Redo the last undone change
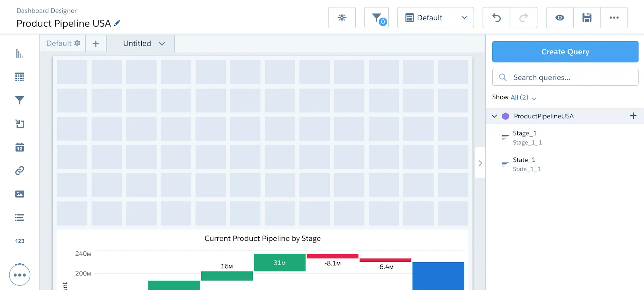 tap(524, 18)
